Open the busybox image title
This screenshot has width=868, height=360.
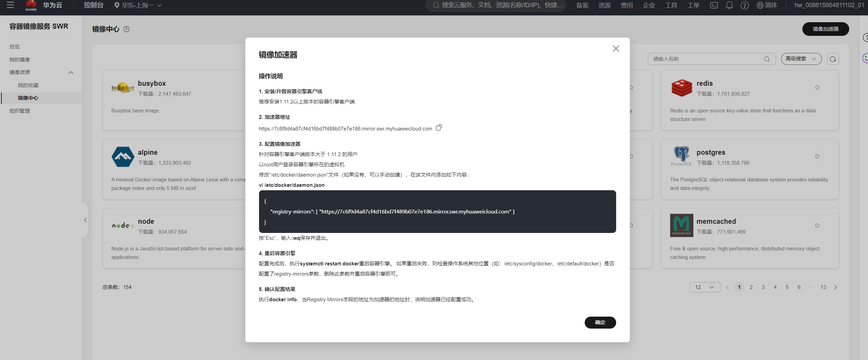[x=152, y=83]
